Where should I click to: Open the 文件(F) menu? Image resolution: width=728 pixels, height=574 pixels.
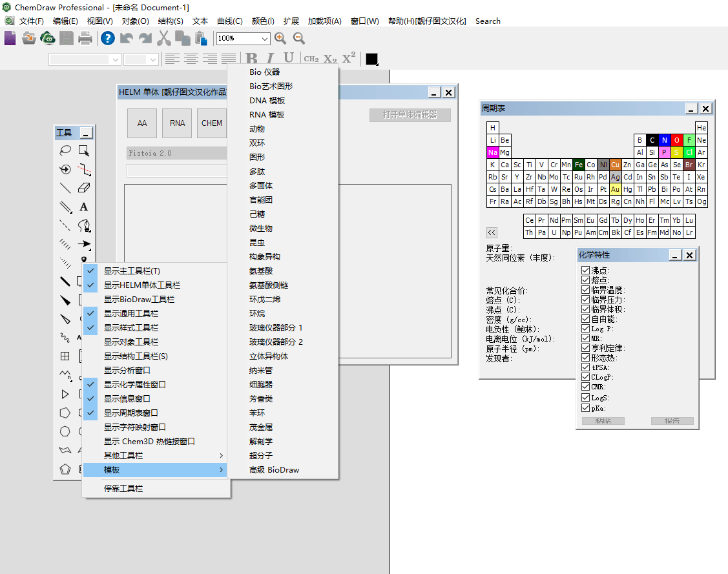coord(31,21)
